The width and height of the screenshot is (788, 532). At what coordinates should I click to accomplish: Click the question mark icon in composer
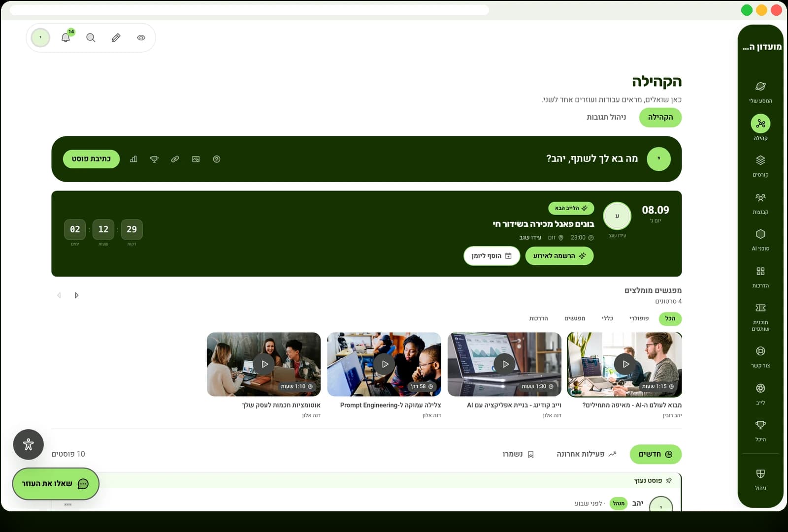click(217, 159)
